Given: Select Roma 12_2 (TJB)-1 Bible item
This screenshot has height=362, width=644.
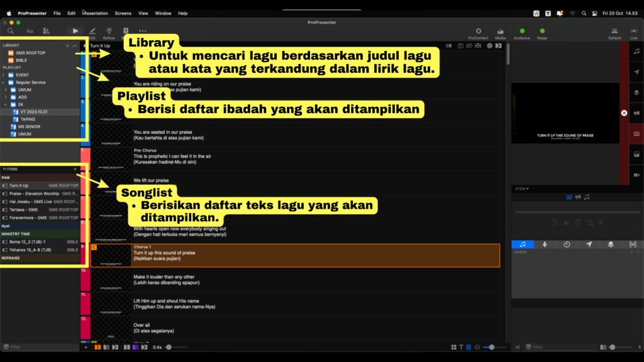Looking at the screenshot, I should coord(40,242).
